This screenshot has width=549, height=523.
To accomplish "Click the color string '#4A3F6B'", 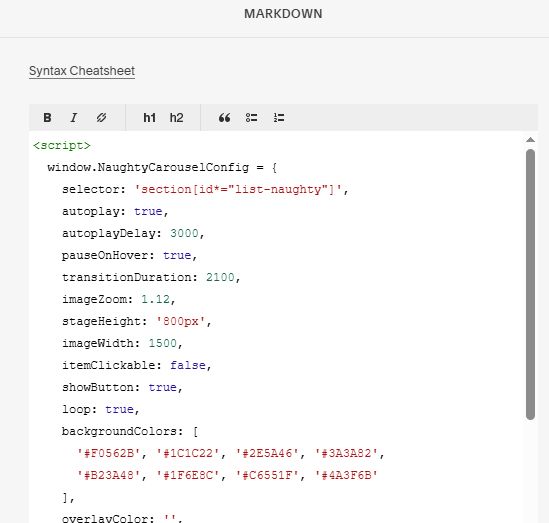I will click(x=346, y=475).
